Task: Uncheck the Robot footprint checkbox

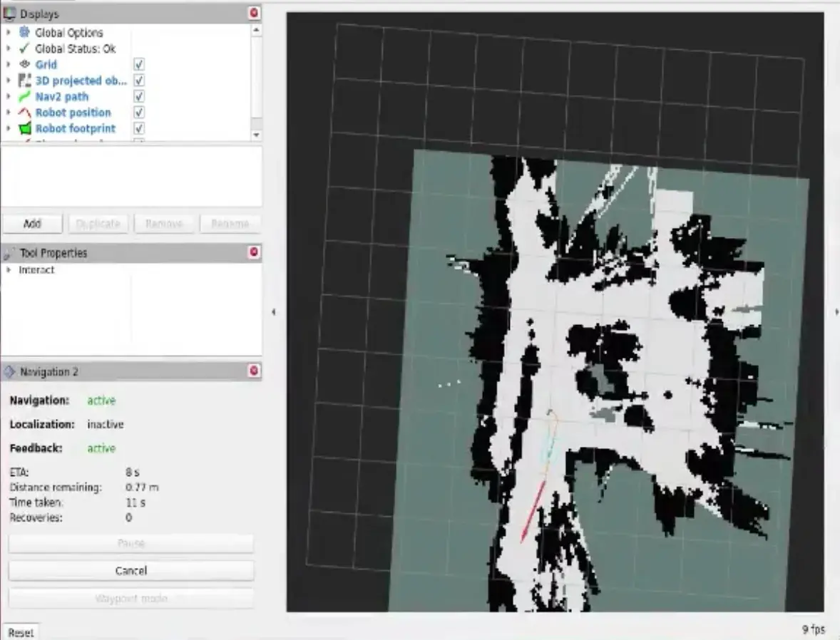Action: pyautogui.click(x=139, y=128)
